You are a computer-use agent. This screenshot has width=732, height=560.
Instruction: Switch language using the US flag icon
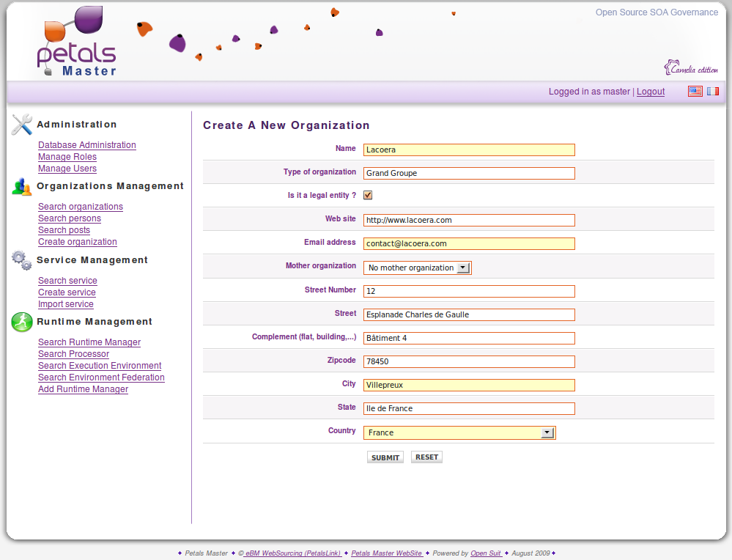(x=695, y=92)
